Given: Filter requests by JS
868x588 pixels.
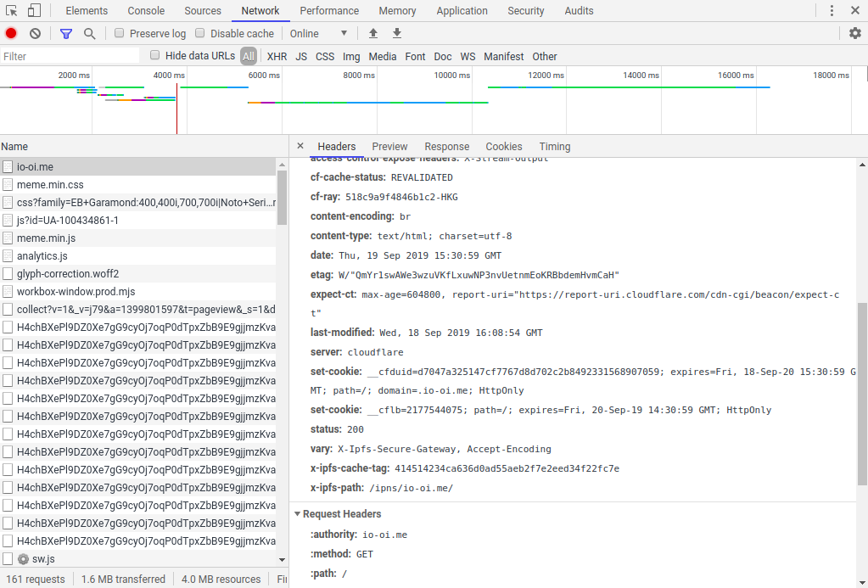Looking at the screenshot, I should 301,57.
